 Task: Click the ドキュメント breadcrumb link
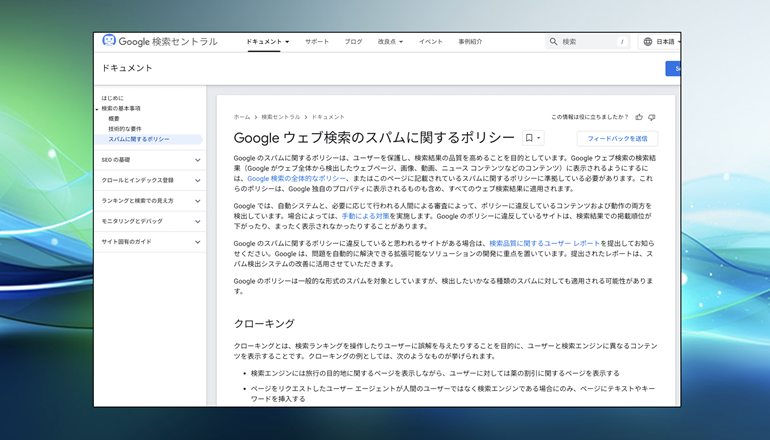click(328, 117)
